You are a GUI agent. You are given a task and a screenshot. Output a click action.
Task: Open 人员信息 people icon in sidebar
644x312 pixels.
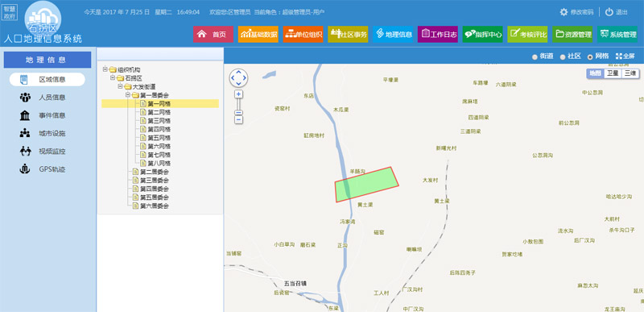tap(25, 98)
